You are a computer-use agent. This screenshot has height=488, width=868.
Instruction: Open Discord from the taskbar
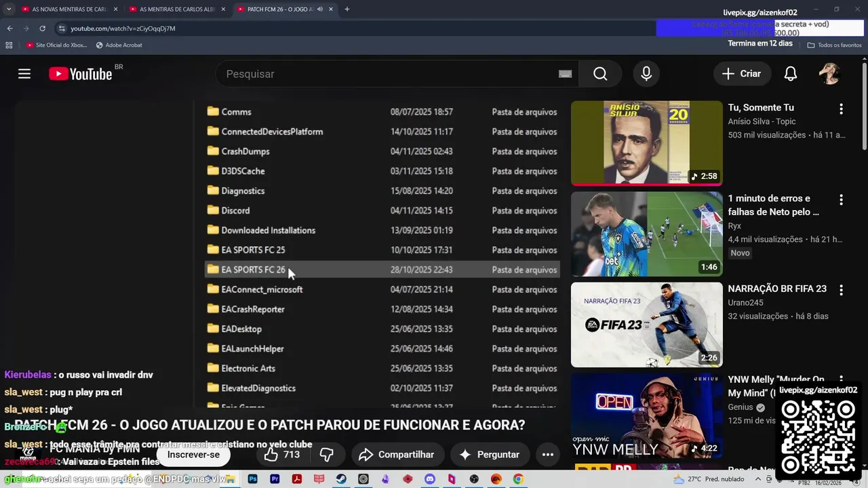click(429, 479)
